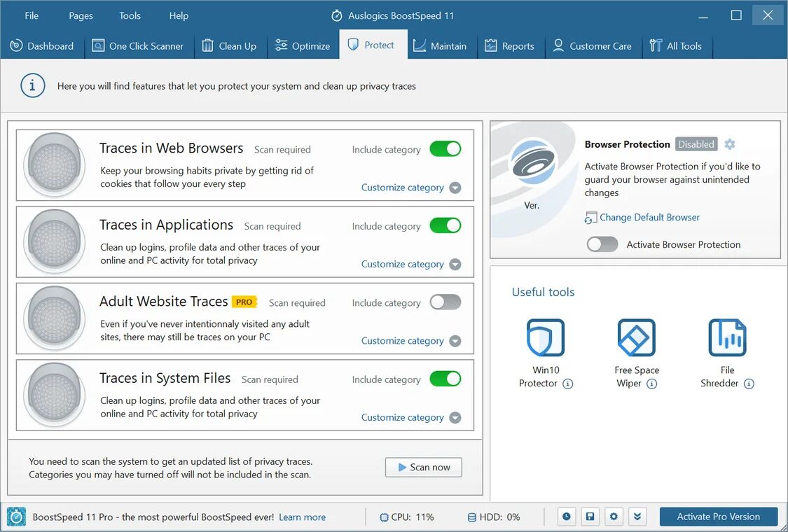The width and height of the screenshot is (788, 532).
Task: Click the Change Default Browser link
Action: pos(649,218)
